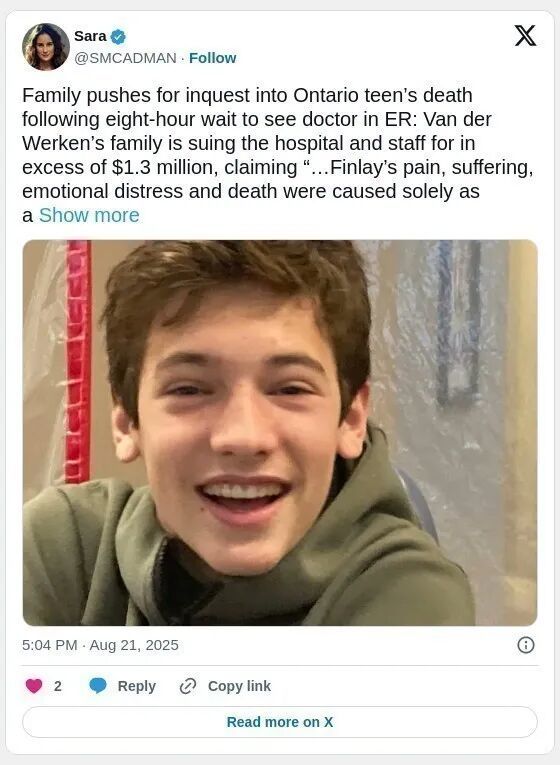Click the red object in the photo background

coord(78,361)
